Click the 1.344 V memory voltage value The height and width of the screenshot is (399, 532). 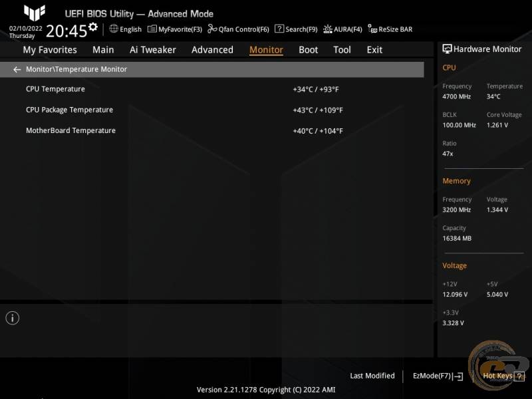pyautogui.click(x=497, y=210)
